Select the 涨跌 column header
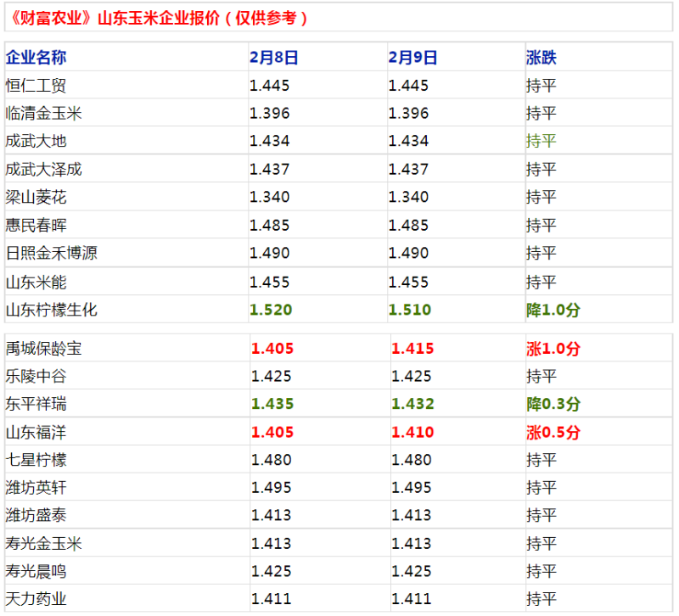This screenshot has width=679, height=616. pyautogui.click(x=542, y=57)
